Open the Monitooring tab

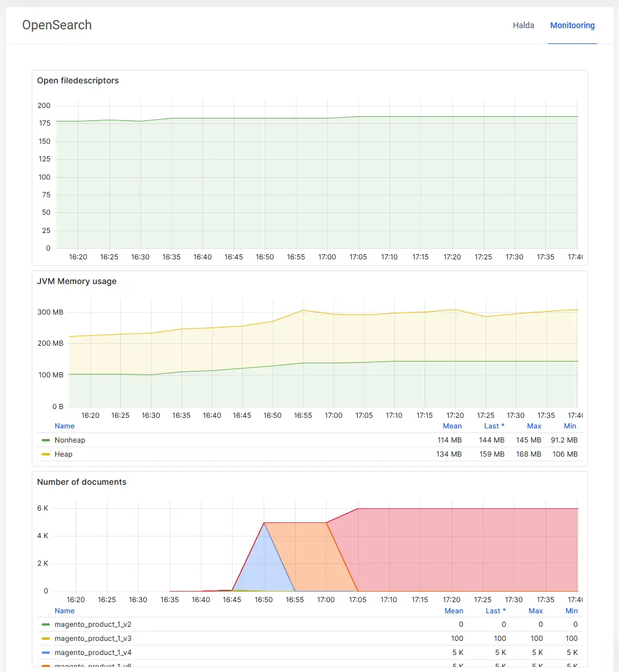pyautogui.click(x=572, y=25)
